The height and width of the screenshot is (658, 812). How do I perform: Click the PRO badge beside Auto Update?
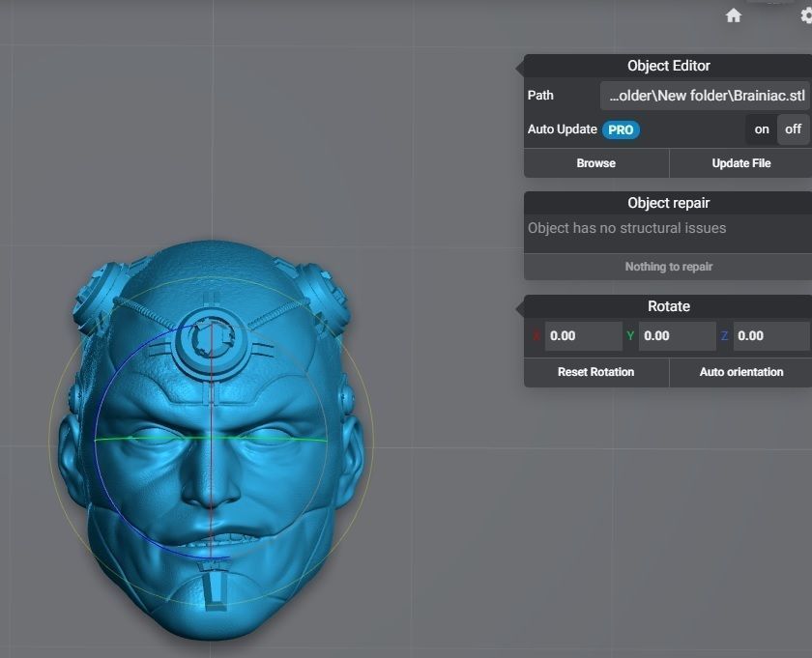tap(621, 129)
